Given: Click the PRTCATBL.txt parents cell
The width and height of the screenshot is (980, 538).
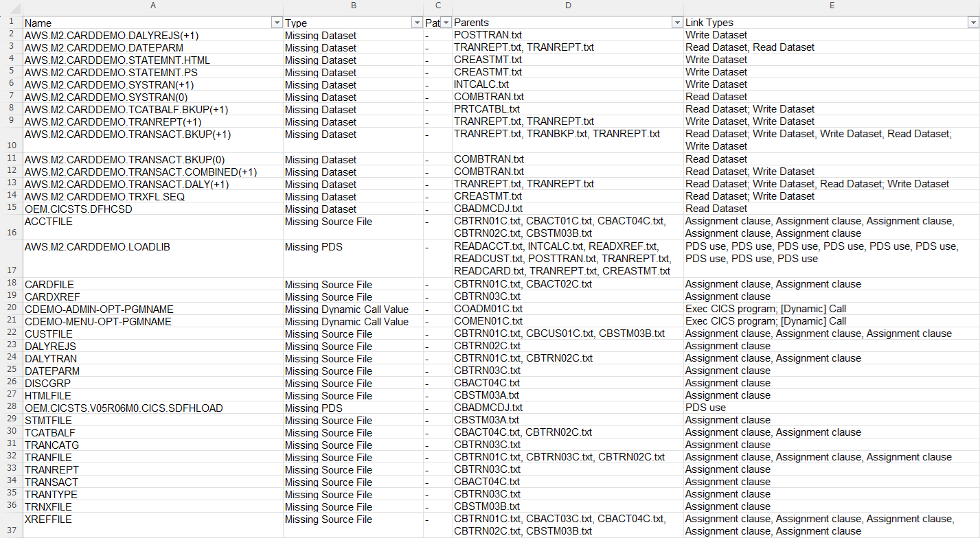Looking at the screenshot, I should 568,109.
